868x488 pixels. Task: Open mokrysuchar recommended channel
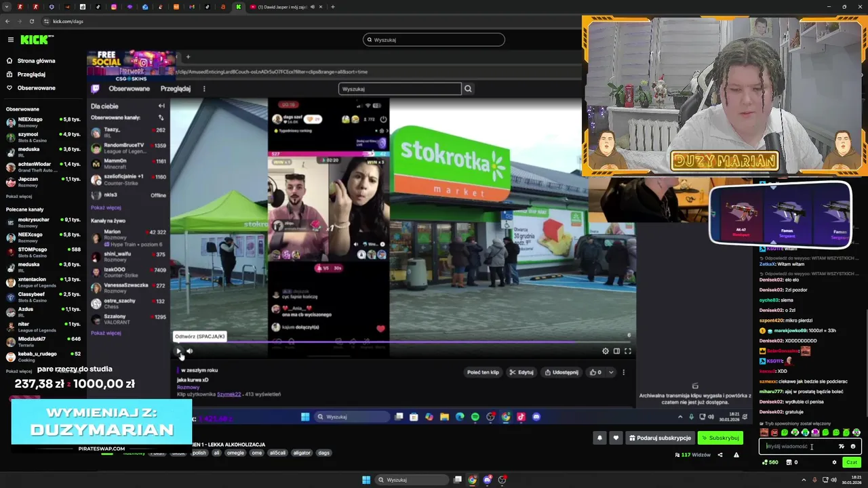[x=43, y=222]
